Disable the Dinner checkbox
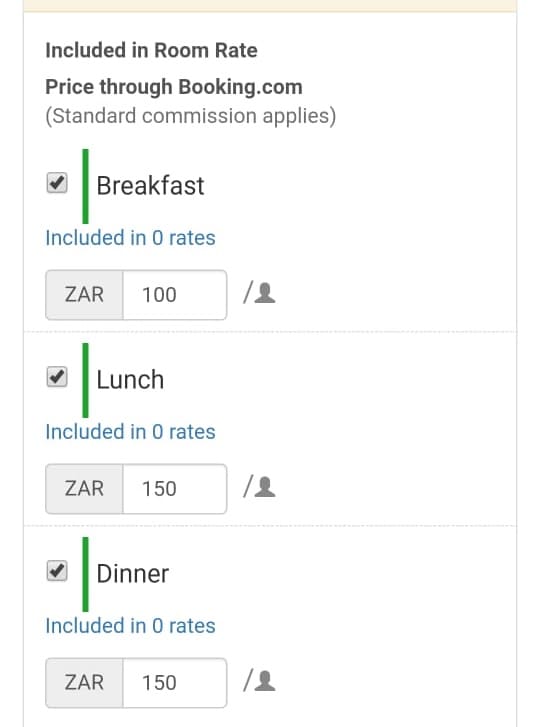Screen dimensions: 540x727 click(57, 571)
